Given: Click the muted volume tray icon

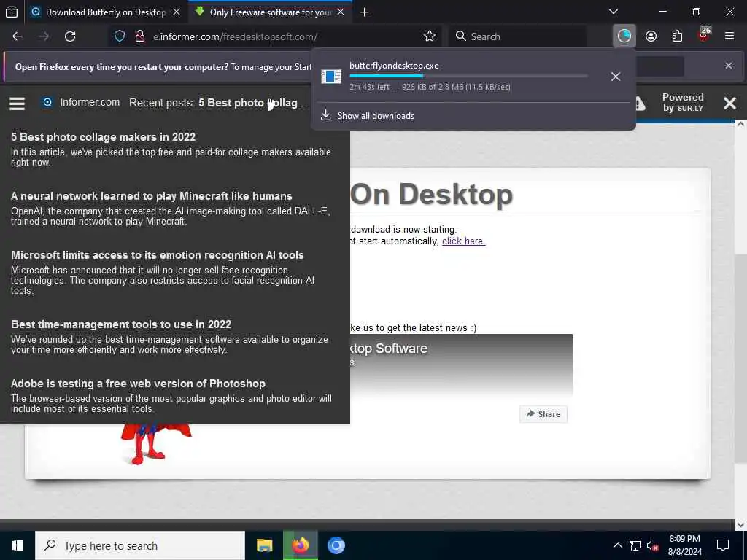Looking at the screenshot, I should coord(652,545).
